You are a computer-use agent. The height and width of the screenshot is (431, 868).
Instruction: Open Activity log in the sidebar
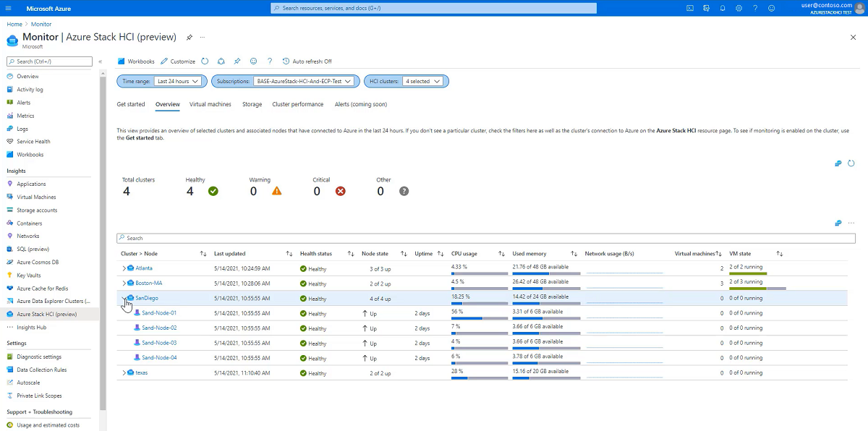30,90
